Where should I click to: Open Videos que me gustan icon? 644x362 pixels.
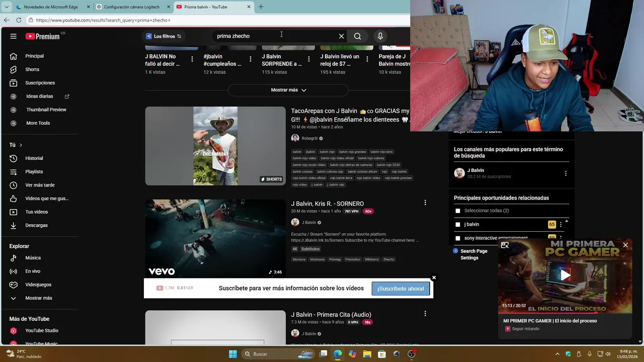click(x=14, y=199)
